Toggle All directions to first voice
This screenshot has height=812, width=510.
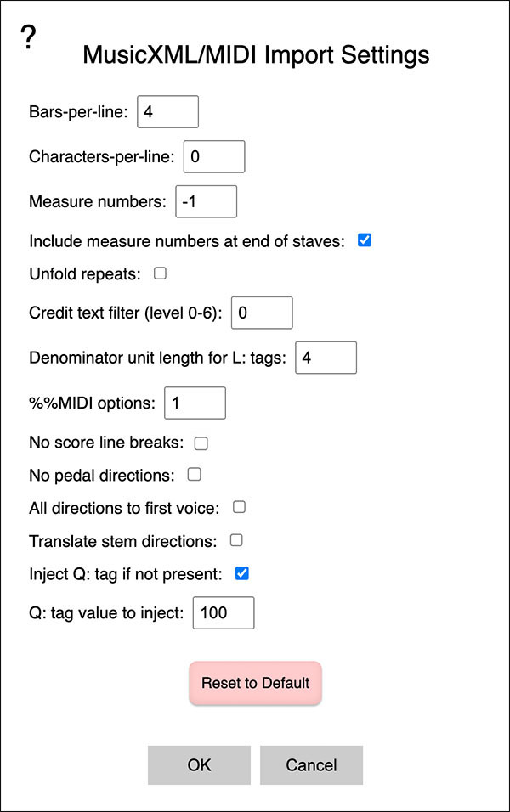[239, 507]
